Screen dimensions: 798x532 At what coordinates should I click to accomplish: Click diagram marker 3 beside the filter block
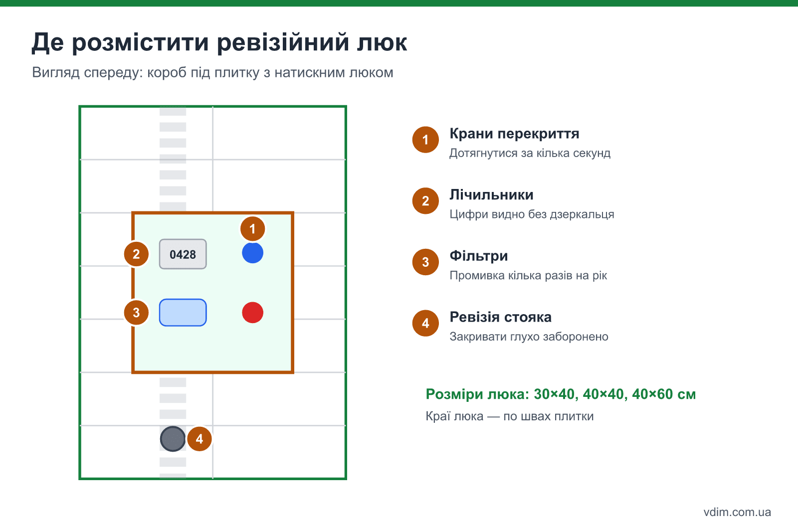[x=136, y=313]
